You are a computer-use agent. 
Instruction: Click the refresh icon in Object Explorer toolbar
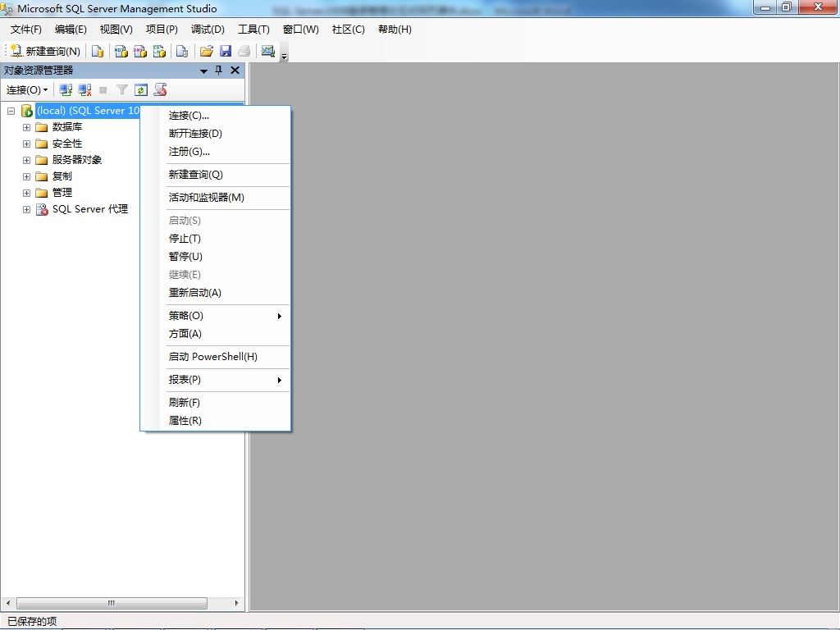click(x=141, y=90)
